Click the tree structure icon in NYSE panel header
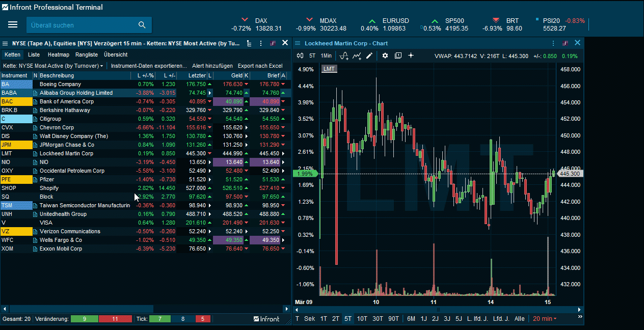The height and width of the screenshot is (330, 644). [249, 43]
